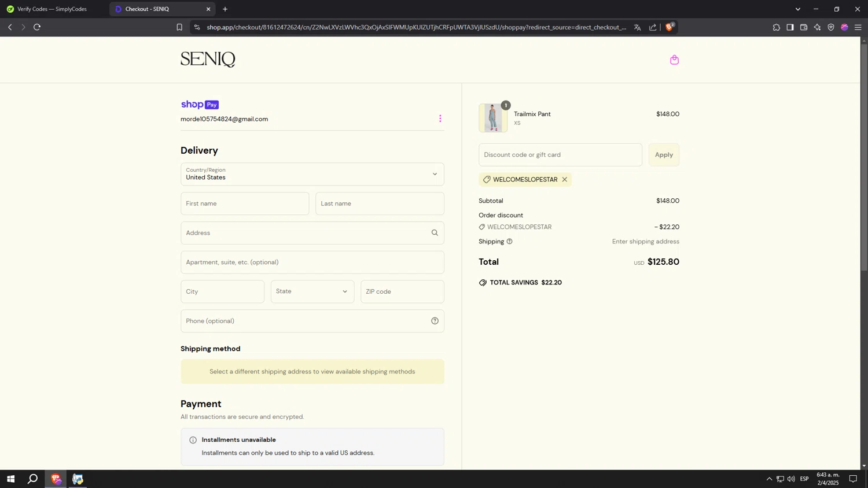This screenshot has height=488, width=868.
Task: Click the morde105754824@gmail.com email text
Action: point(224,119)
